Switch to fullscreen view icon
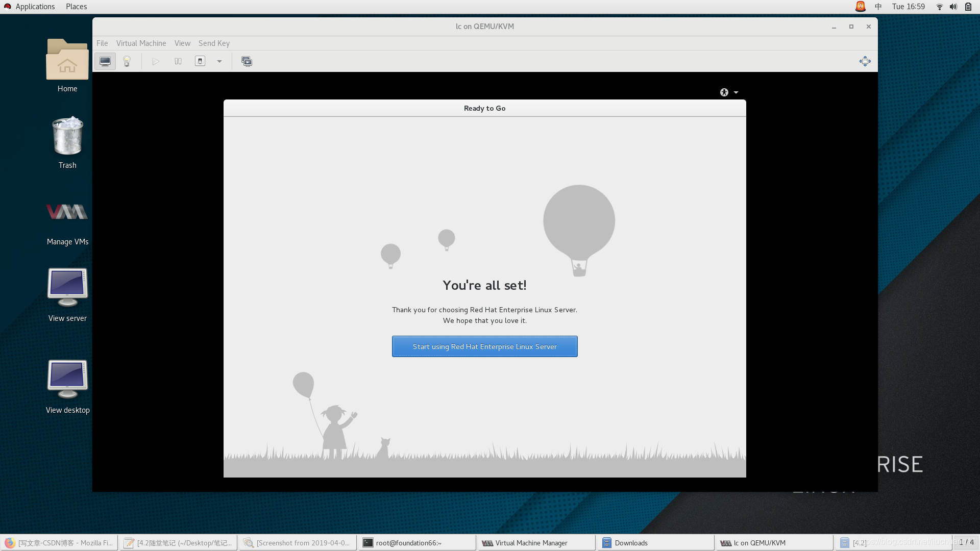980x551 pixels. 865,61
